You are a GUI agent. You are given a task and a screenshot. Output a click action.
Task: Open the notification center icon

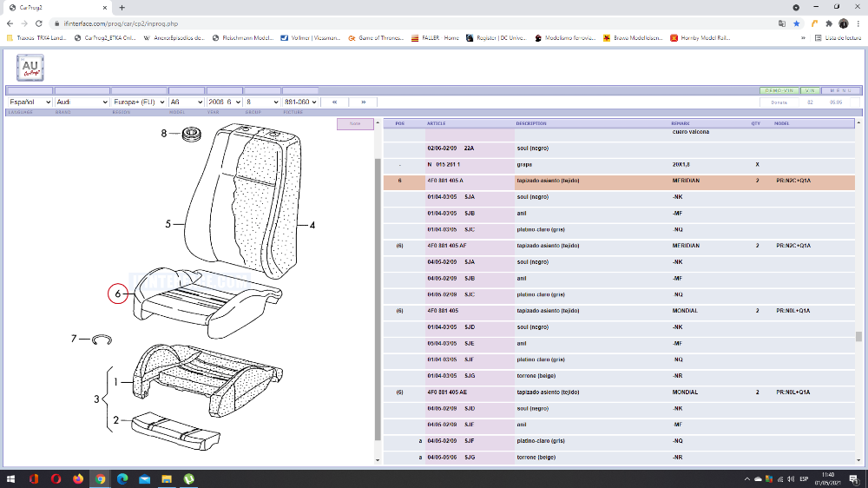pyautogui.click(x=854, y=479)
